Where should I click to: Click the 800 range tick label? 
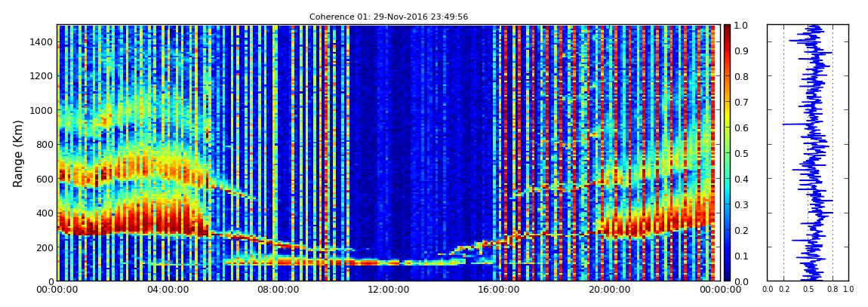pyautogui.click(x=45, y=144)
